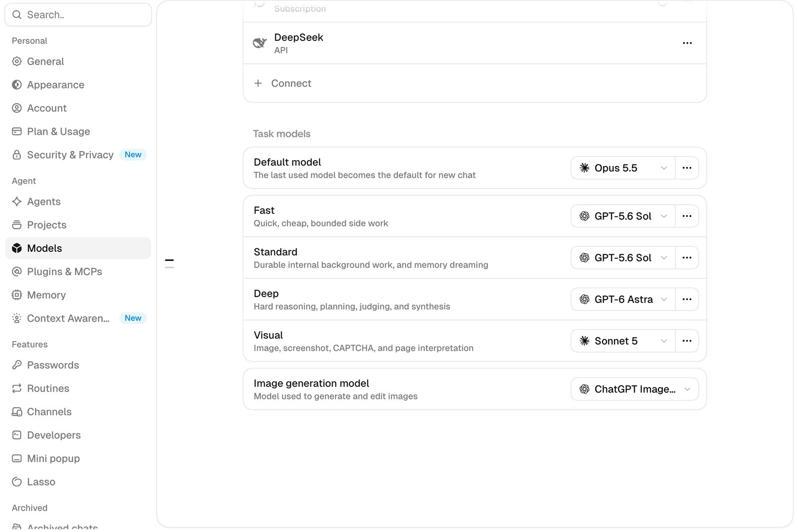Viewport: 798px width, 532px height.
Task: Click the Lasso icon in sidebar
Action: click(x=17, y=482)
